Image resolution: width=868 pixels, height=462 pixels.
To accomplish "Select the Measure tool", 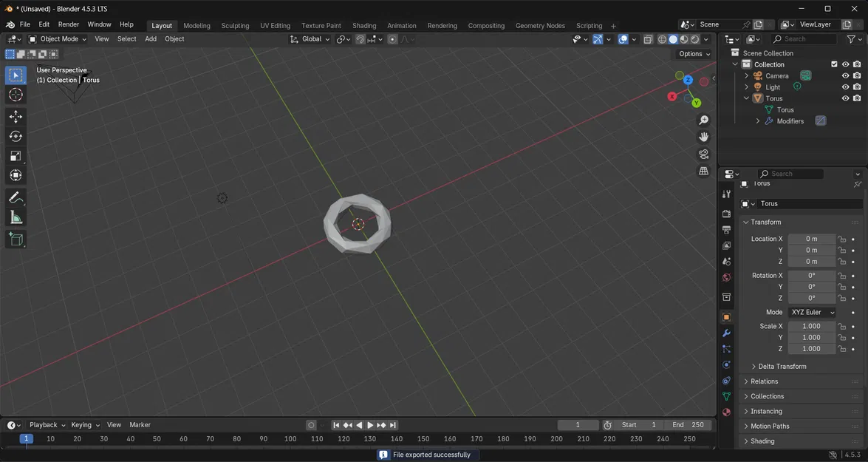I will [15, 217].
